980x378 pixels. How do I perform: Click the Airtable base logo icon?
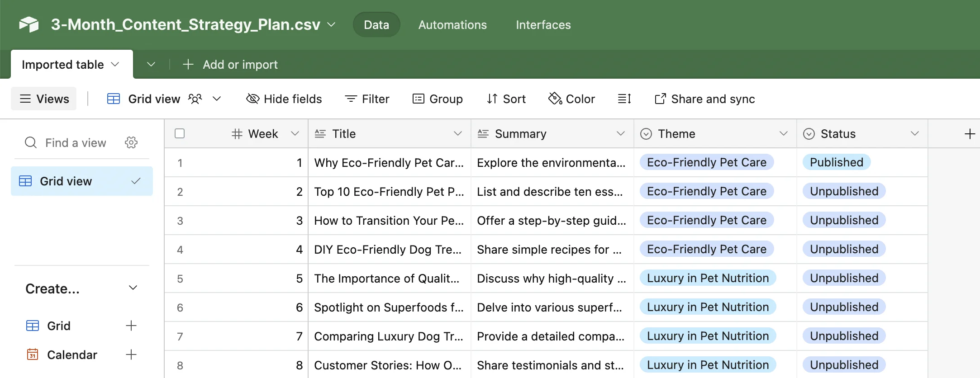[29, 24]
